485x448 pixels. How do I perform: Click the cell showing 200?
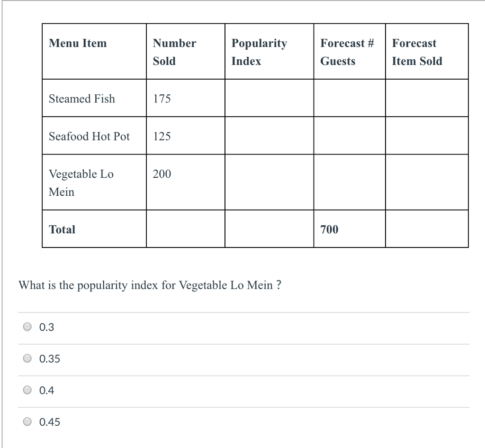(x=161, y=174)
